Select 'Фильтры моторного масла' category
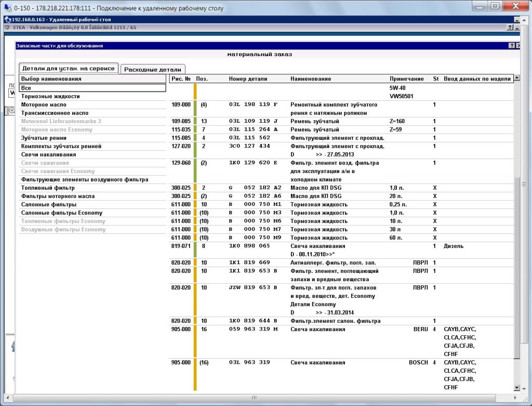 pyautogui.click(x=92, y=196)
